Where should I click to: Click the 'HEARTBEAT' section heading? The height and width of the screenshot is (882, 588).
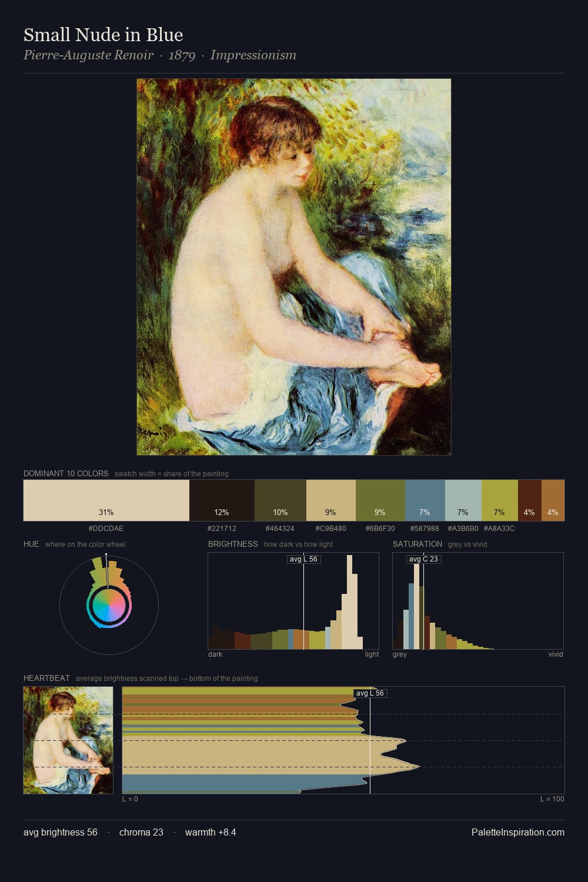(x=46, y=678)
